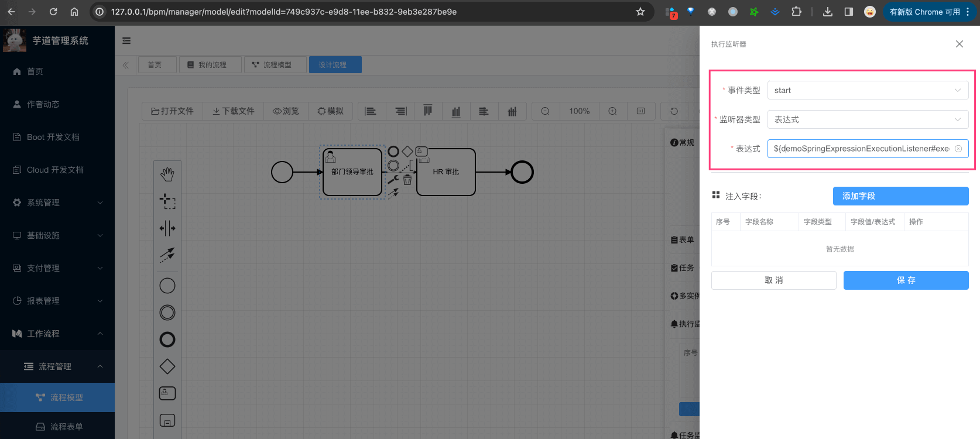Viewport: 980px width, 439px height.
Task: Pick the global connect arrow tool
Action: click(x=167, y=254)
